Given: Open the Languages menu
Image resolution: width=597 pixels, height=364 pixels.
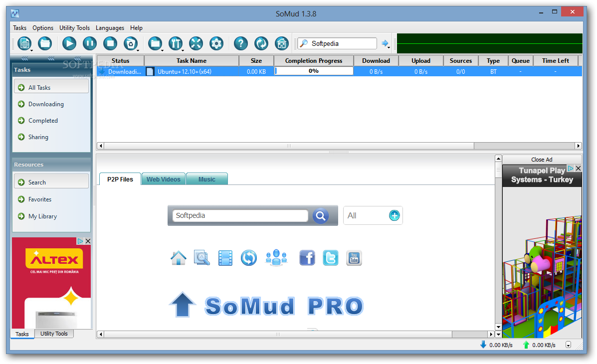Looking at the screenshot, I should pyautogui.click(x=110, y=28).
